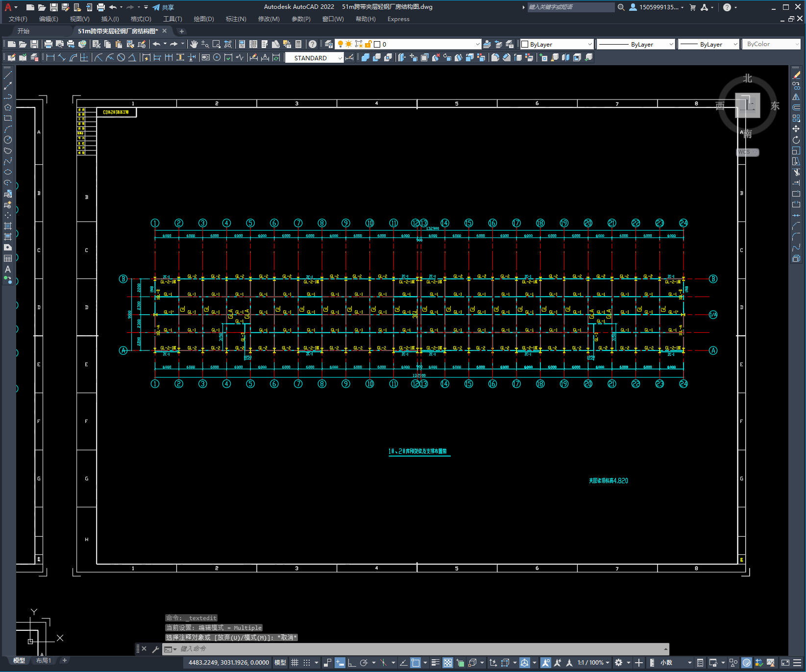Select the Linear dimension tool

click(50, 57)
